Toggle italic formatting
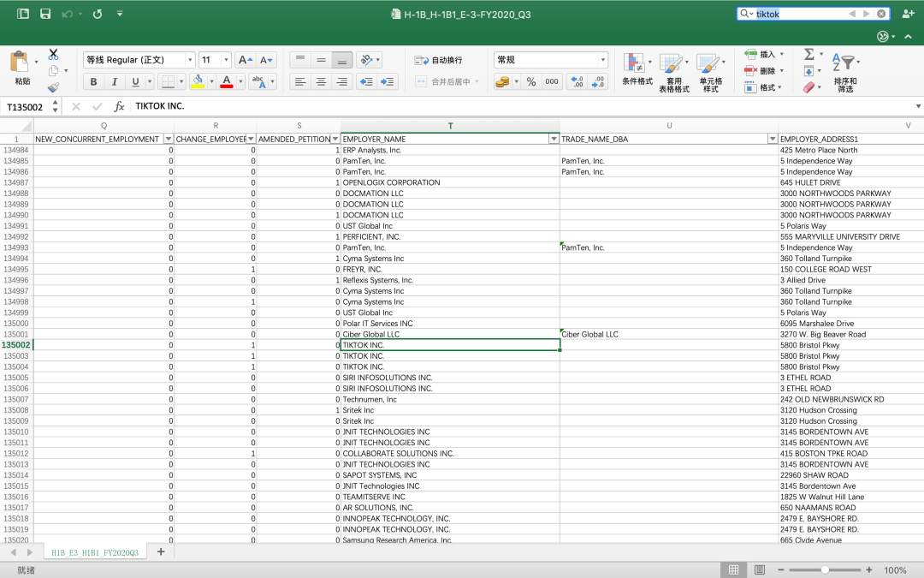This screenshot has height=578, width=924. tap(114, 81)
